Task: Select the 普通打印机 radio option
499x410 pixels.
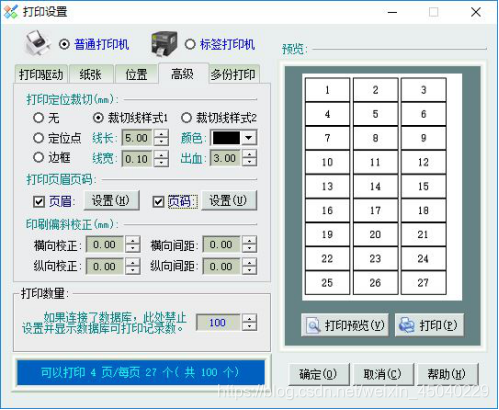Action: (x=64, y=44)
